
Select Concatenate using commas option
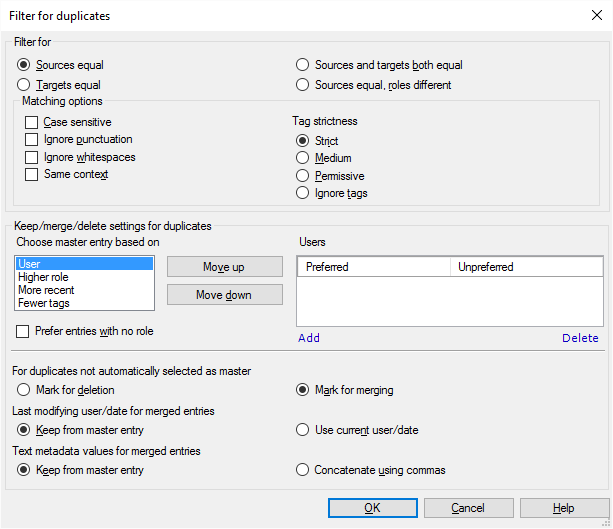(x=303, y=470)
